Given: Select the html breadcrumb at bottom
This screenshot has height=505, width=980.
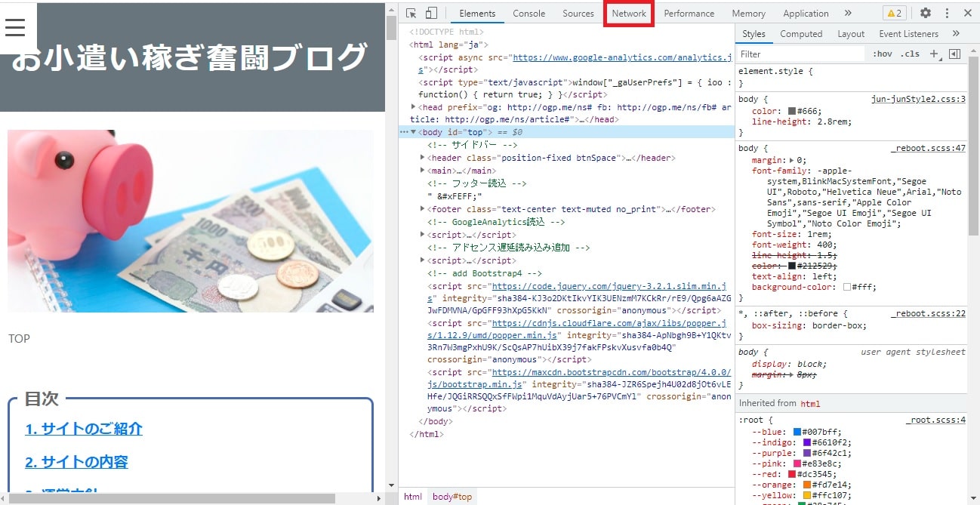Looking at the screenshot, I should (x=412, y=497).
